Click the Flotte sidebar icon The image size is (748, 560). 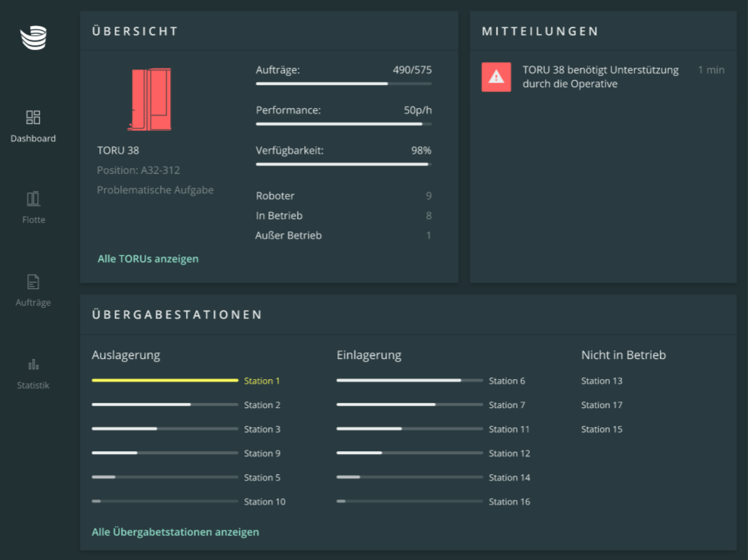coord(33,199)
